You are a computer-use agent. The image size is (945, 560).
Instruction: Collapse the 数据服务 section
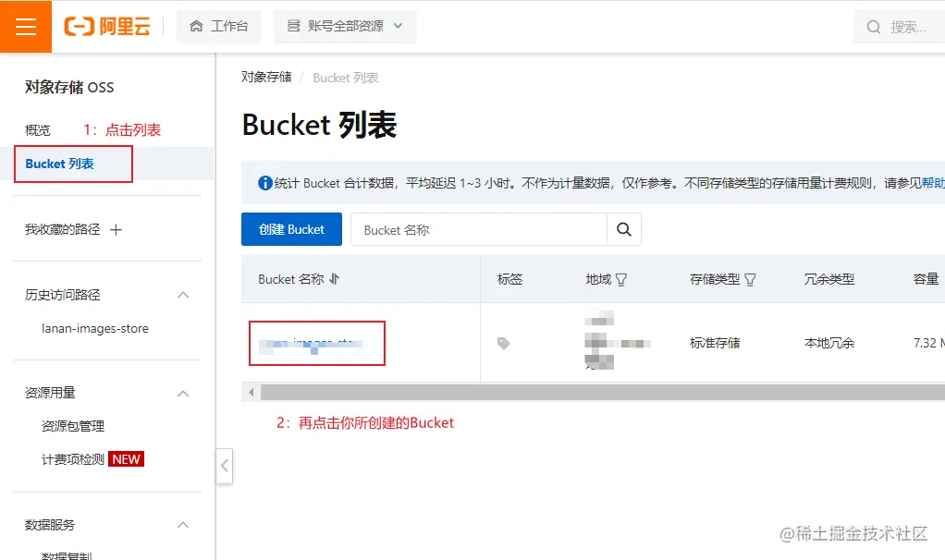tap(183, 525)
